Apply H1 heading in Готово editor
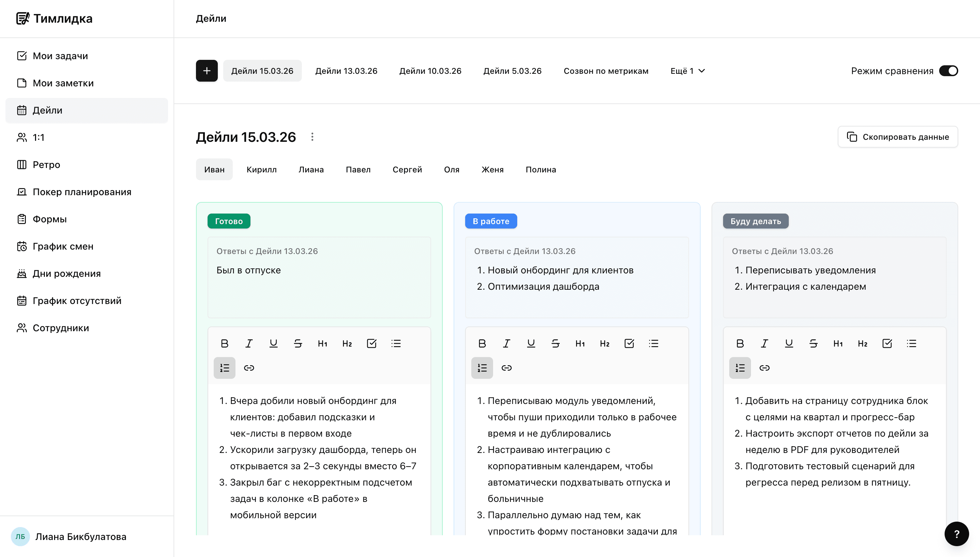Image resolution: width=980 pixels, height=557 pixels. (x=322, y=343)
